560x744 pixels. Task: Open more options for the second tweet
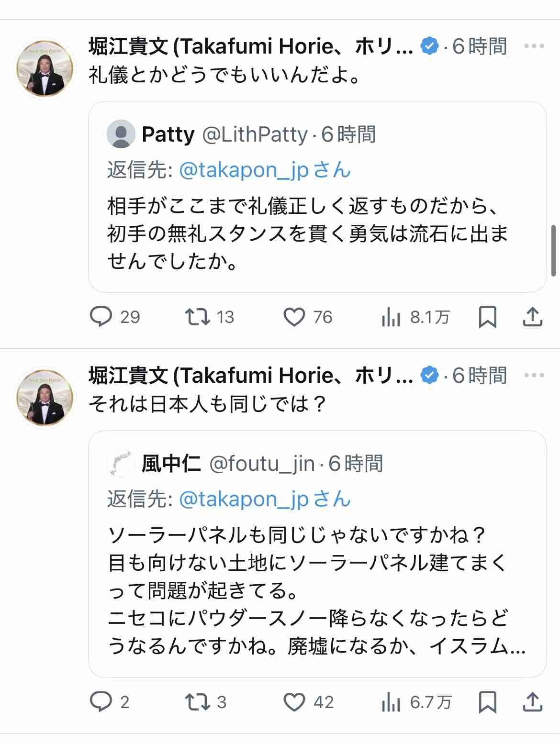tap(534, 376)
